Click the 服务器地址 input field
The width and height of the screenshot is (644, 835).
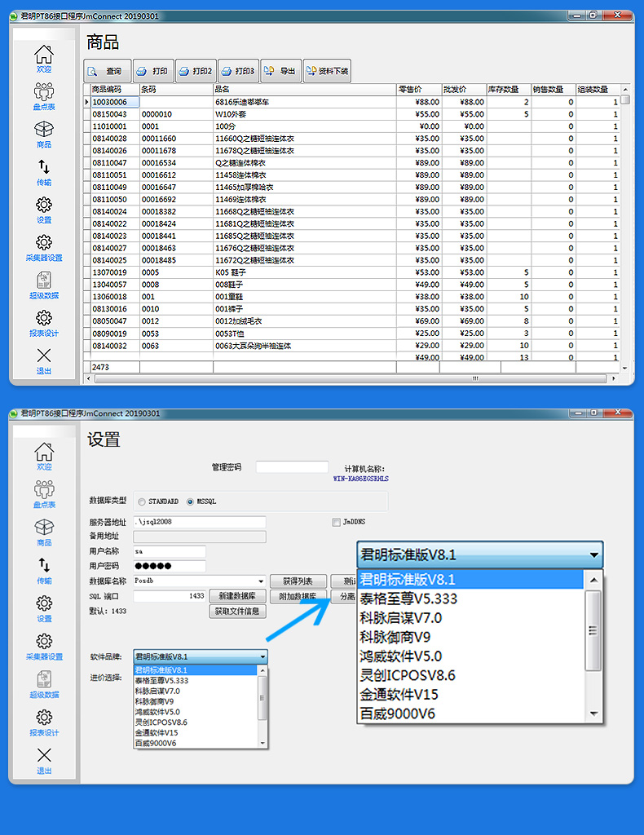pos(200,522)
